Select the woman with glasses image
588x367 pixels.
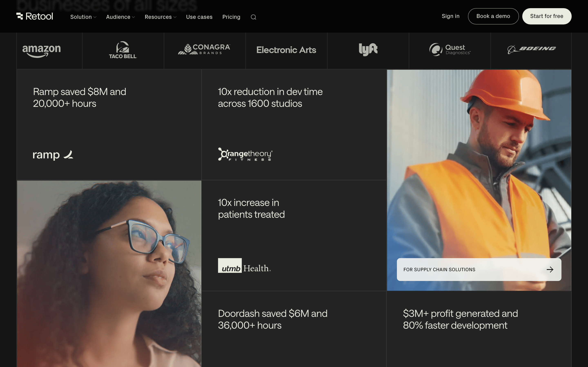109,274
